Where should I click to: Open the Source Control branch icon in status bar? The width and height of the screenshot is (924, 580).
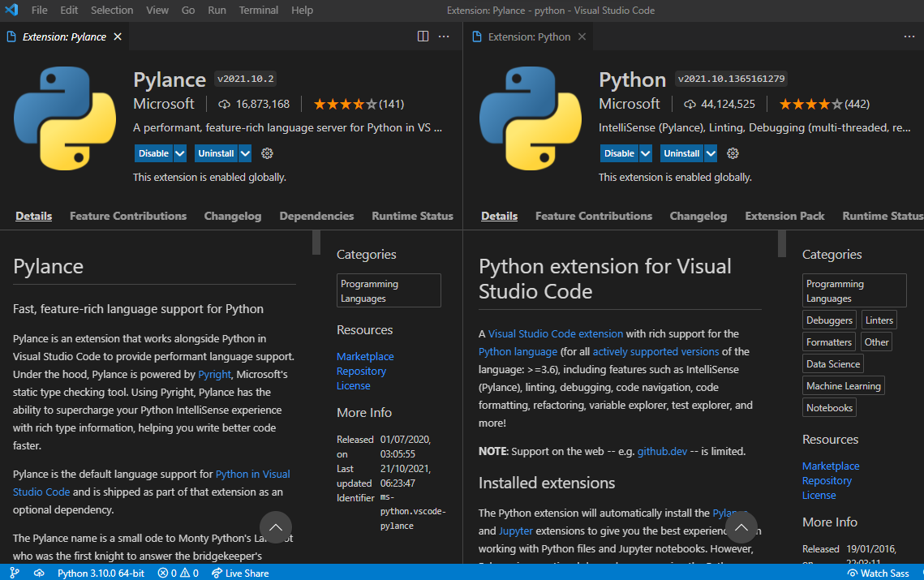pos(14,573)
